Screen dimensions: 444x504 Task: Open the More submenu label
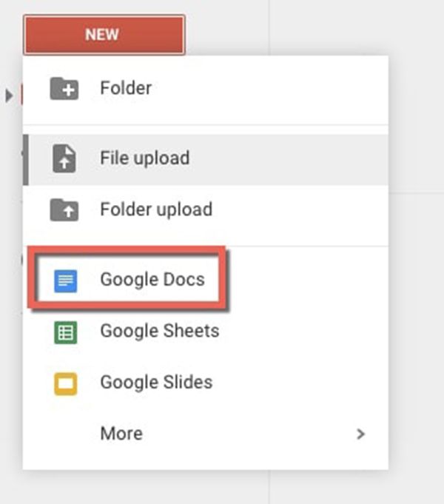click(121, 433)
